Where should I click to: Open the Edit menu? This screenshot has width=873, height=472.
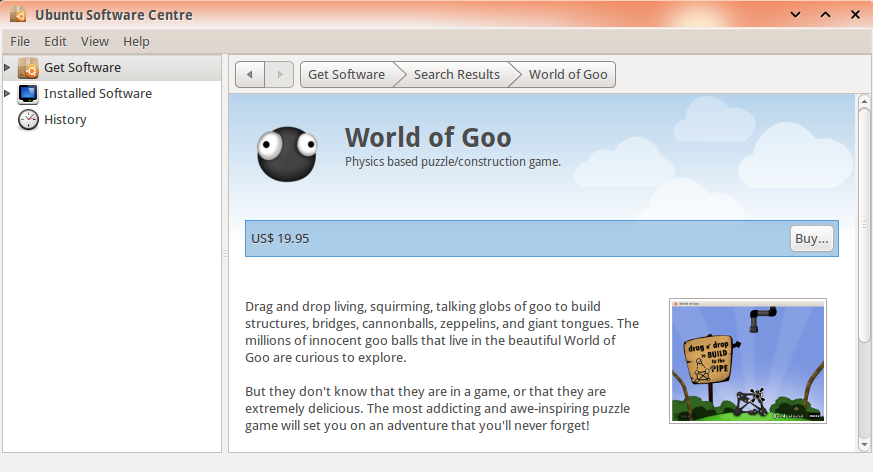click(x=55, y=42)
